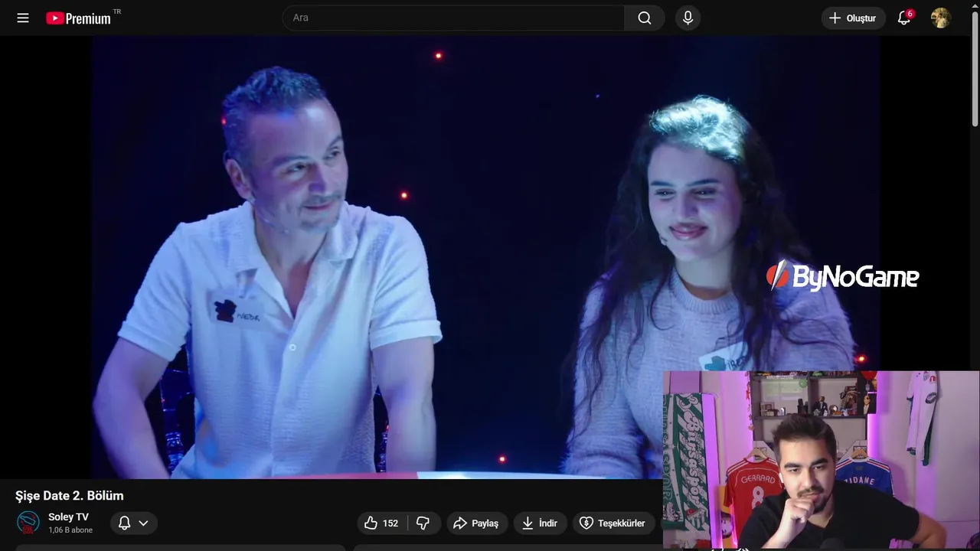Click the video title Şişe Date 2. Bölüm

tap(70, 495)
